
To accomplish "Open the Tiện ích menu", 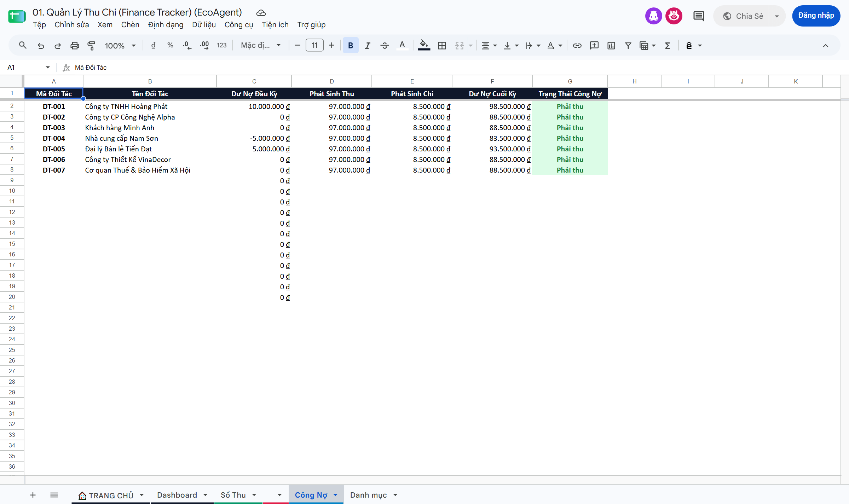I will [x=275, y=25].
